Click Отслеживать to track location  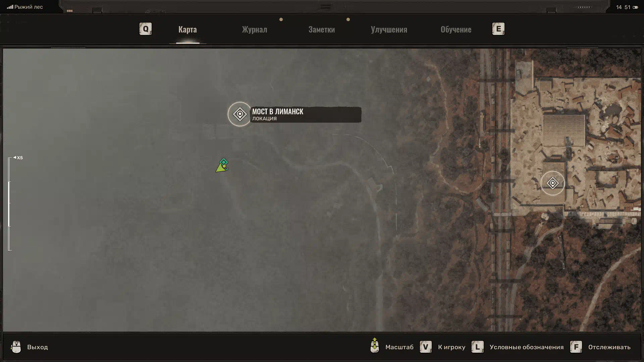[609, 347]
